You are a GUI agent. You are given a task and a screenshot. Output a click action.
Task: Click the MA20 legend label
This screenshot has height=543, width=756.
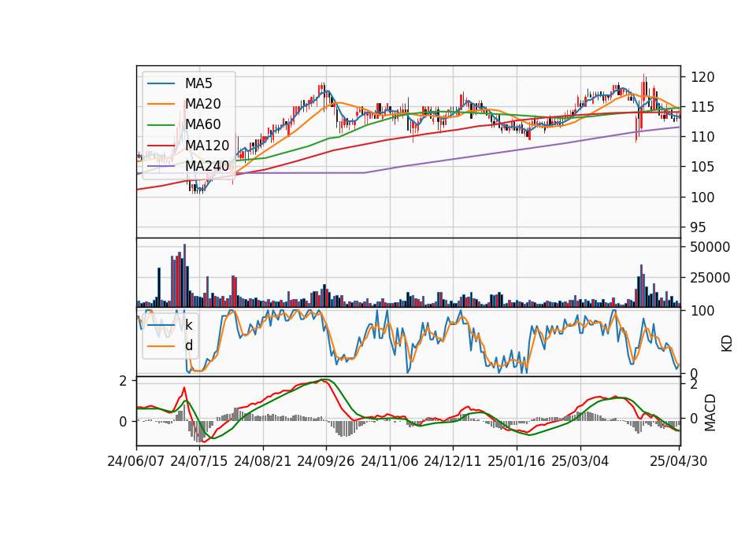(202, 104)
